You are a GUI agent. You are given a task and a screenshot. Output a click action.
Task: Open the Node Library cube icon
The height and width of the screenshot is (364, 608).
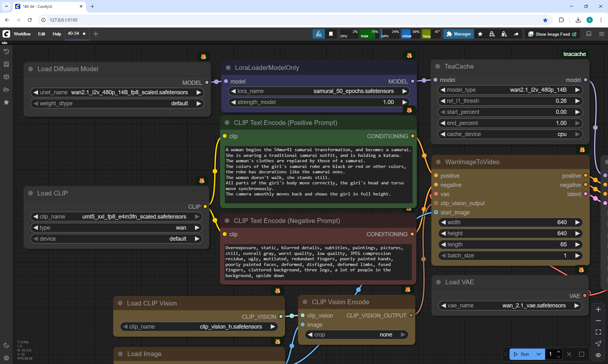click(x=6, y=77)
